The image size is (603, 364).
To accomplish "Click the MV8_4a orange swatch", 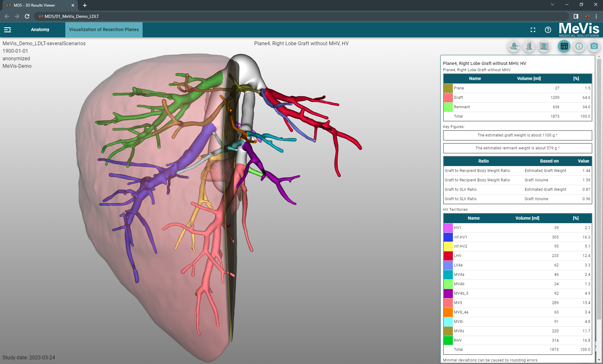I will (448, 312).
